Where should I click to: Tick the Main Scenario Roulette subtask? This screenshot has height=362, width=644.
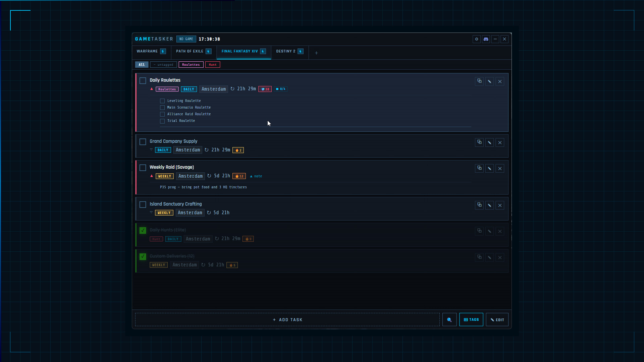[162, 108]
